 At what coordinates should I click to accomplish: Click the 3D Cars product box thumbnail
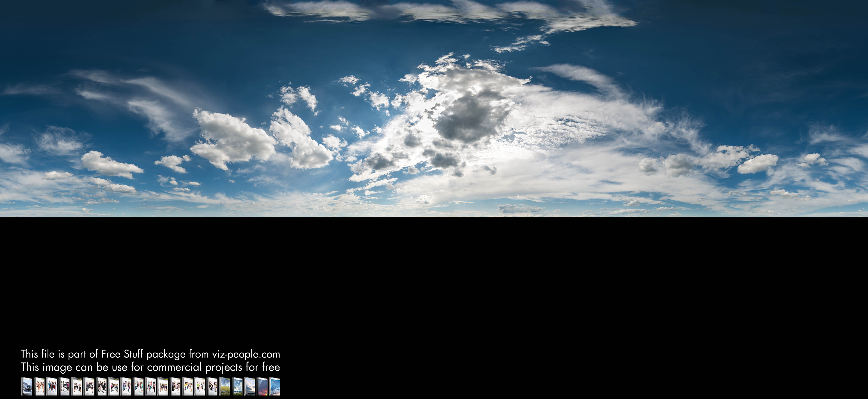[27, 386]
